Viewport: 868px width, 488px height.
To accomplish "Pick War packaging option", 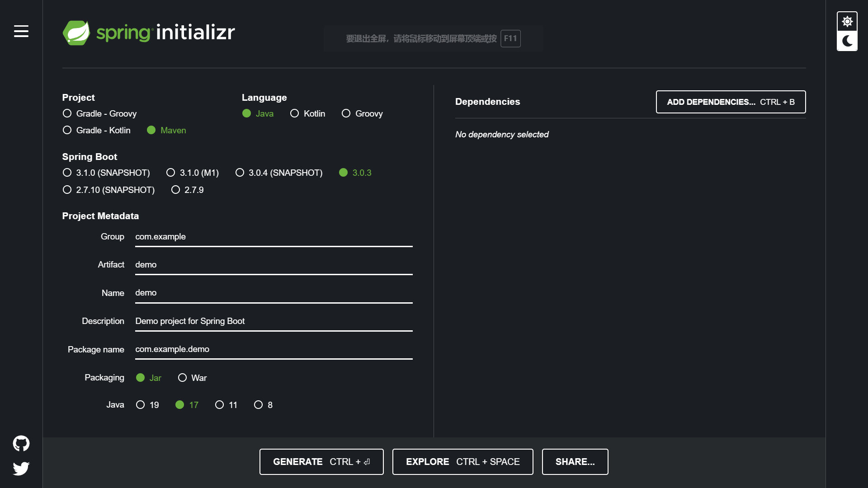I will 183,378.
